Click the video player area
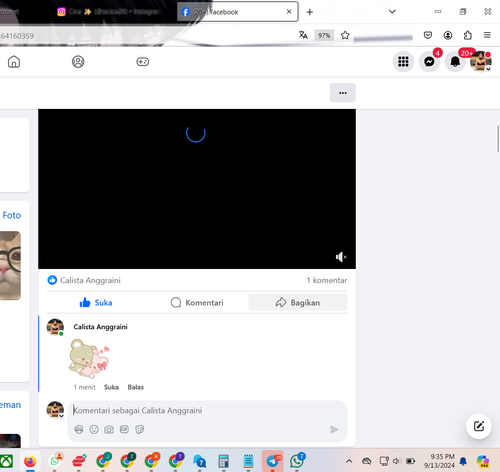The image size is (500, 472). coord(197,189)
